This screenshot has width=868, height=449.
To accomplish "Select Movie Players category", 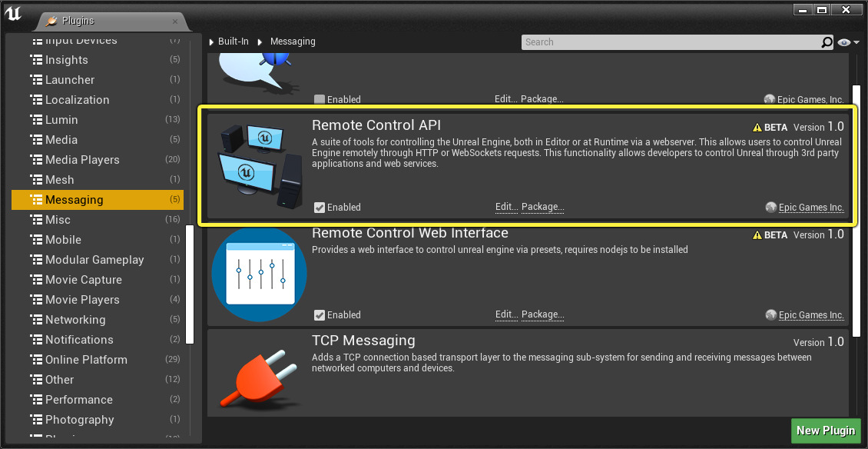I will tap(98, 299).
